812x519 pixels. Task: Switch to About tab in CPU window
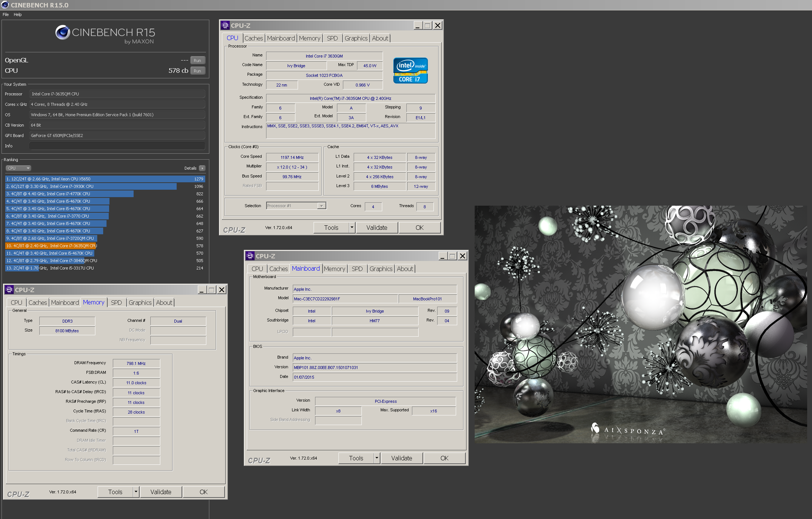pos(380,38)
